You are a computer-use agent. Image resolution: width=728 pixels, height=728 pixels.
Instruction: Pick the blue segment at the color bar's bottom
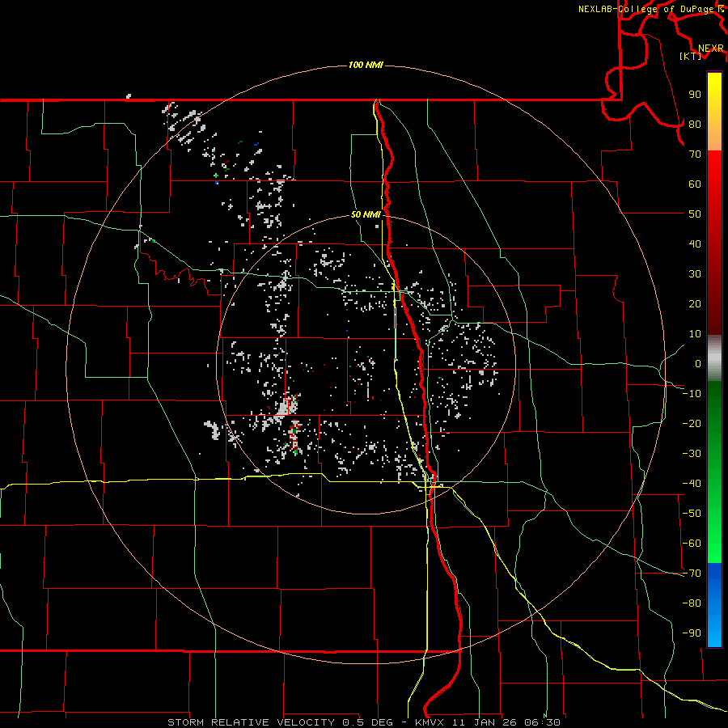click(714, 605)
